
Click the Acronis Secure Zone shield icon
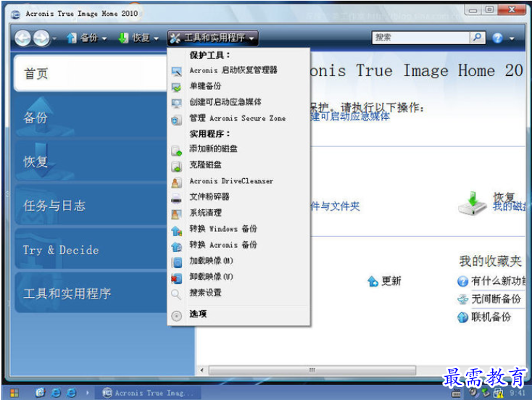pyautogui.click(x=176, y=120)
